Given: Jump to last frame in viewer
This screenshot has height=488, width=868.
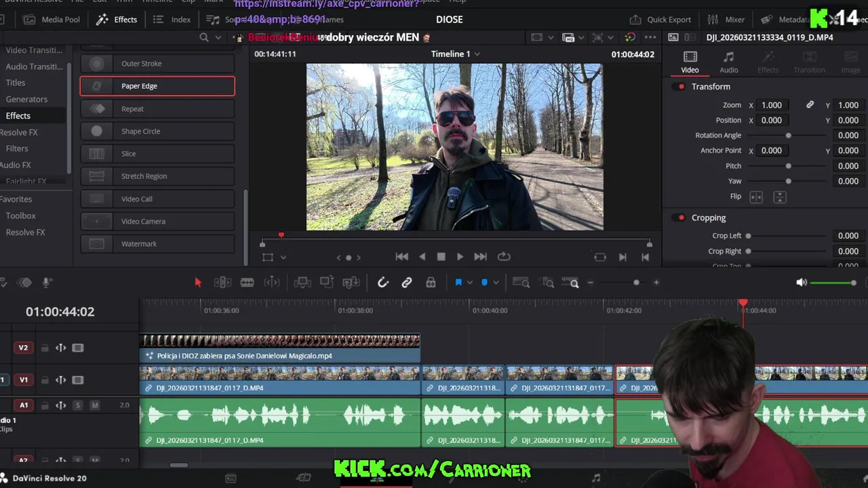Looking at the screenshot, I should coord(480,257).
